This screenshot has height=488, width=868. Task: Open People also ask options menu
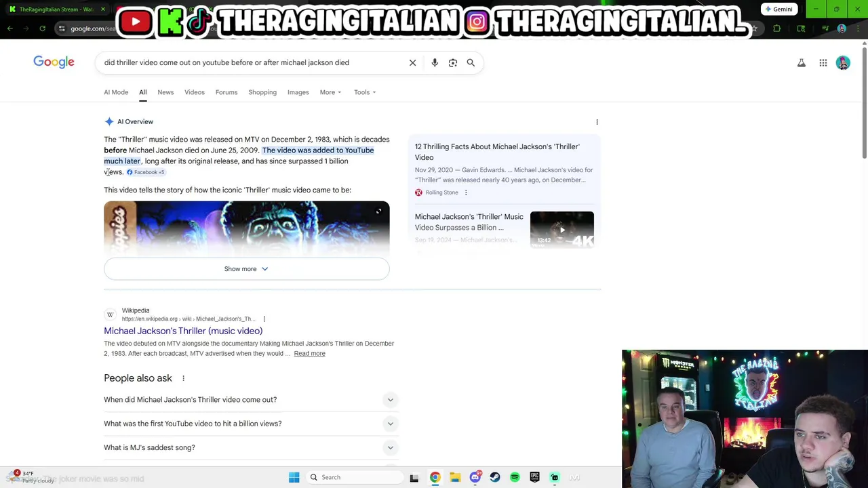click(183, 378)
